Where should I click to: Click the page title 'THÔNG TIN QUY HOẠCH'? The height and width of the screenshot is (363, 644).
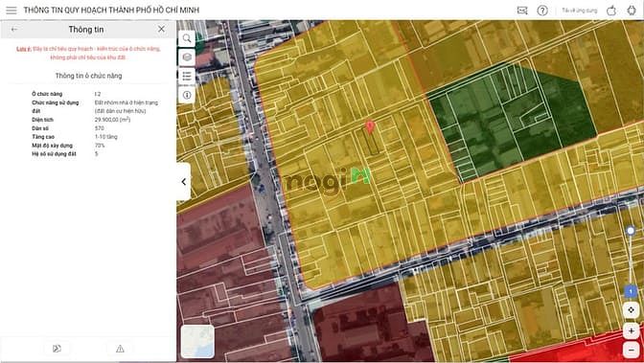[x=111, y=10]
